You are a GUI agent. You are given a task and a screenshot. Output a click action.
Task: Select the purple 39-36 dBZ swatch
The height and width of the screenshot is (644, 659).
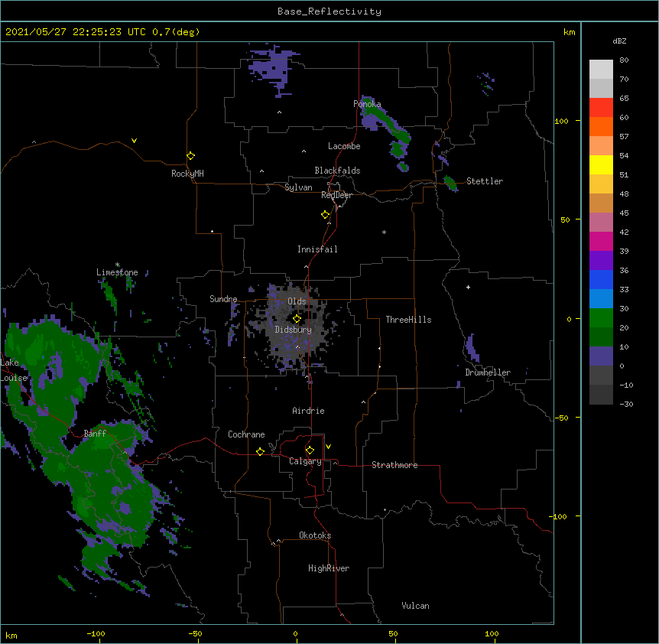click(601, 261)
